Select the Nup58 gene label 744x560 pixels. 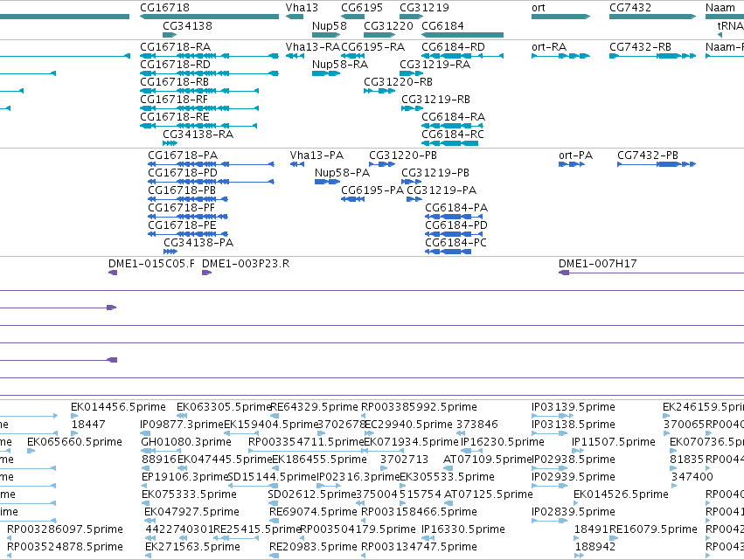click(x=330, y=26)
